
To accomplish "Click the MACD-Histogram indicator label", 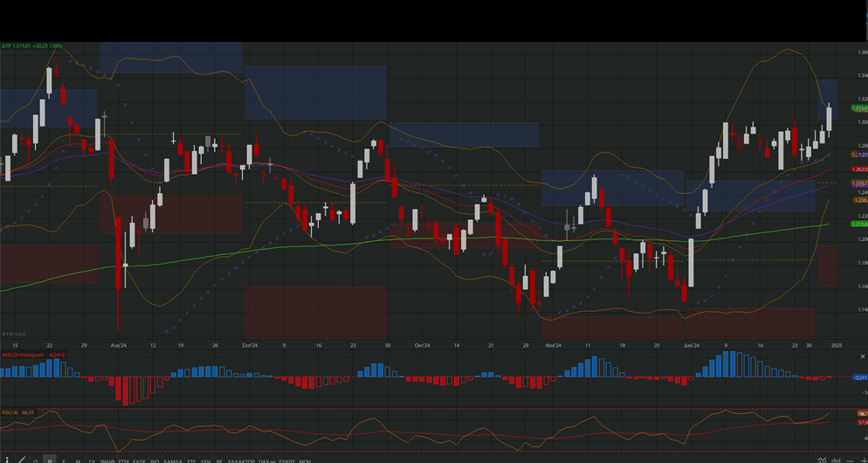I will coord(23,355).
